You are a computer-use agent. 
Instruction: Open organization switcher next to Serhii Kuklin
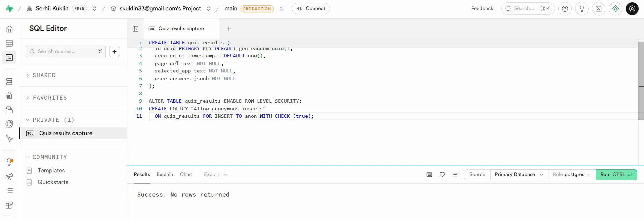click(95, 9)
